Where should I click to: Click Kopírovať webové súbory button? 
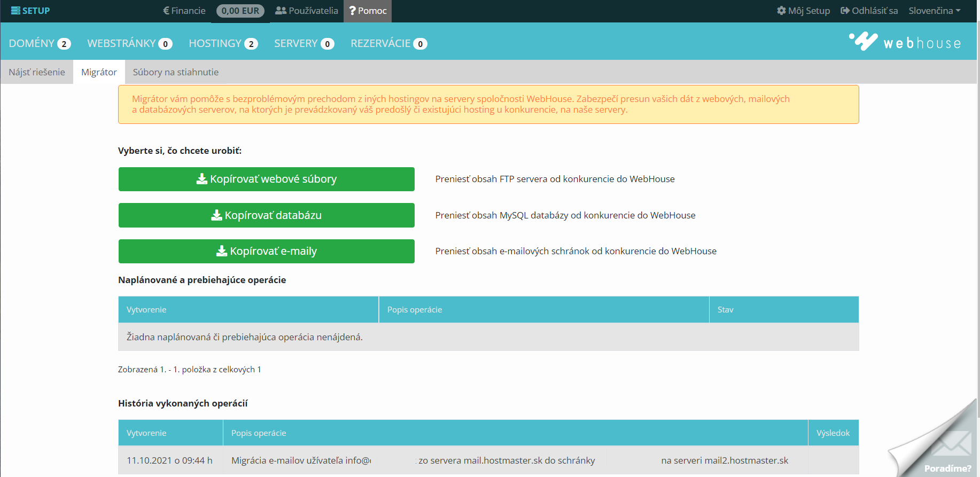tap(267, 179)
